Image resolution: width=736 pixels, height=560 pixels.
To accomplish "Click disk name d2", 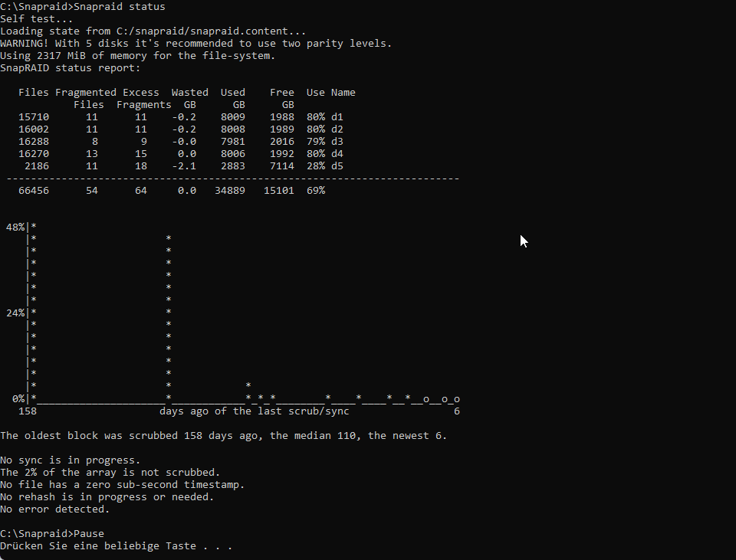I will 337,129.
